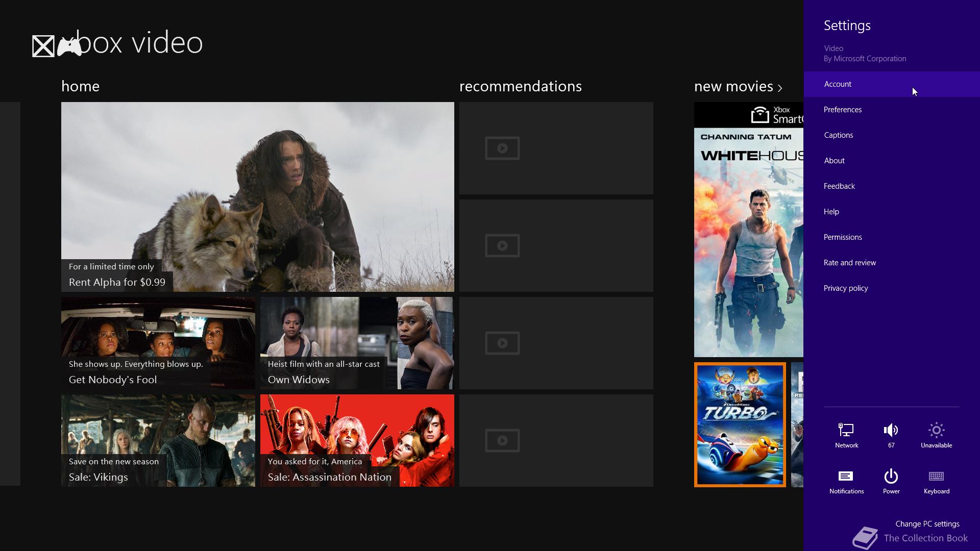Click the Xbox controller logo icon
The width and height of the screenshot is (980, 551).
click(69, 46)
